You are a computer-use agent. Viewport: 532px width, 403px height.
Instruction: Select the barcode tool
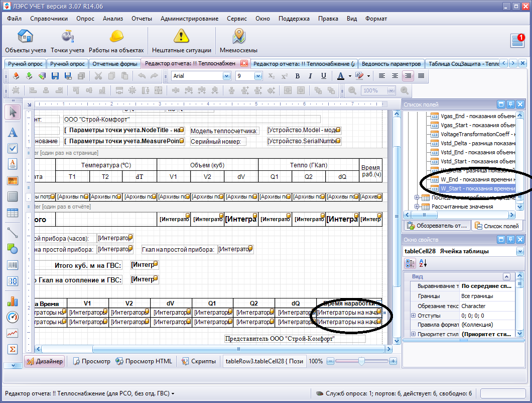[x=13, y=265]
